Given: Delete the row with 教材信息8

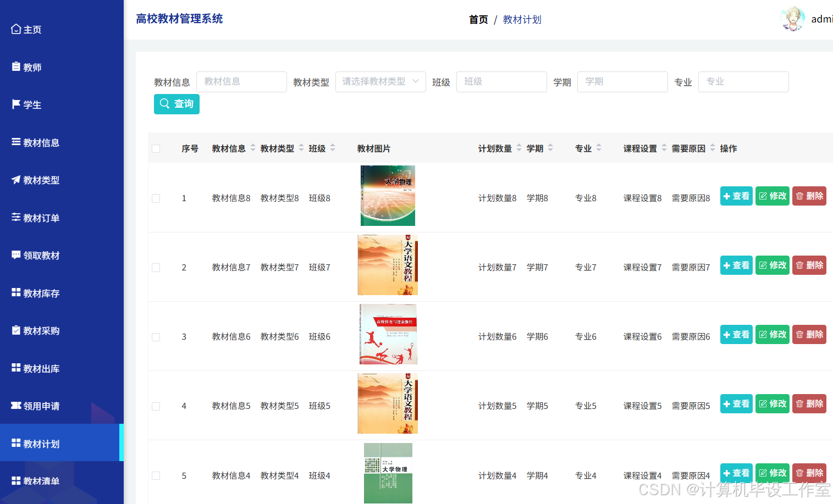Looking at the screenshot, I should pos(809,196).
